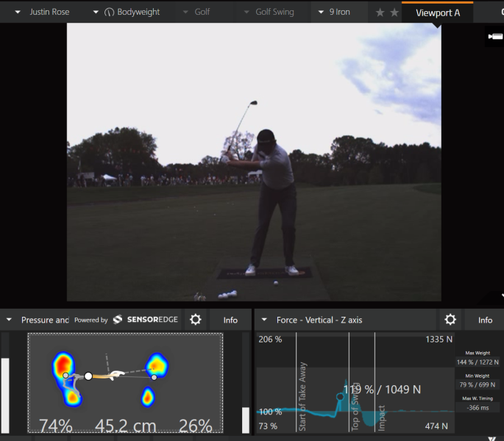The image size is (504, 441).
Task: Click the force curve cursor point
Action: click(x=340, y=397)
